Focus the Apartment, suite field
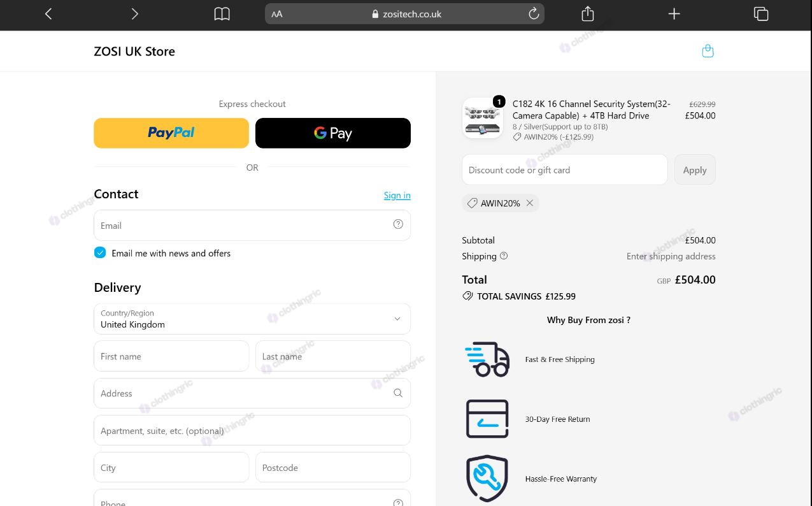This screenshot has height=506, width=812. click(252, 431)
